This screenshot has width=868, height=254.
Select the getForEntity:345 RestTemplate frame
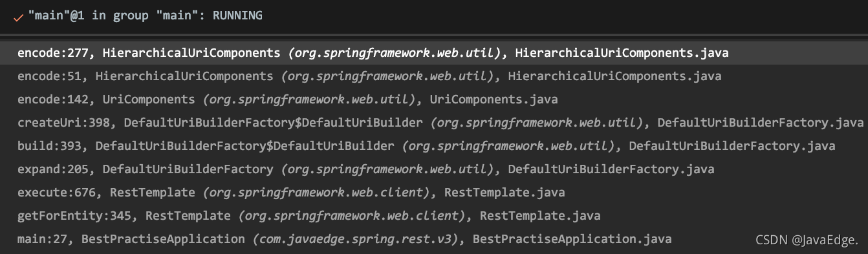pos(434,216)
